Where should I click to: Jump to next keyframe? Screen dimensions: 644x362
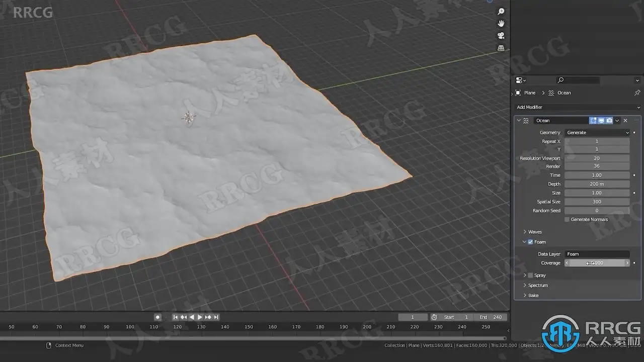pyautogui.click(x=208, y=317)
